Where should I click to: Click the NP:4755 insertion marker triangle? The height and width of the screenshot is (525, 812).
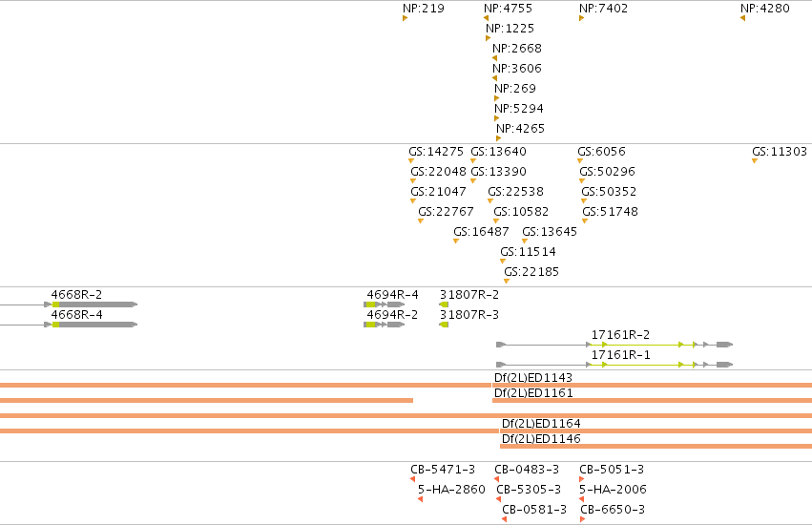click(486, 18)
